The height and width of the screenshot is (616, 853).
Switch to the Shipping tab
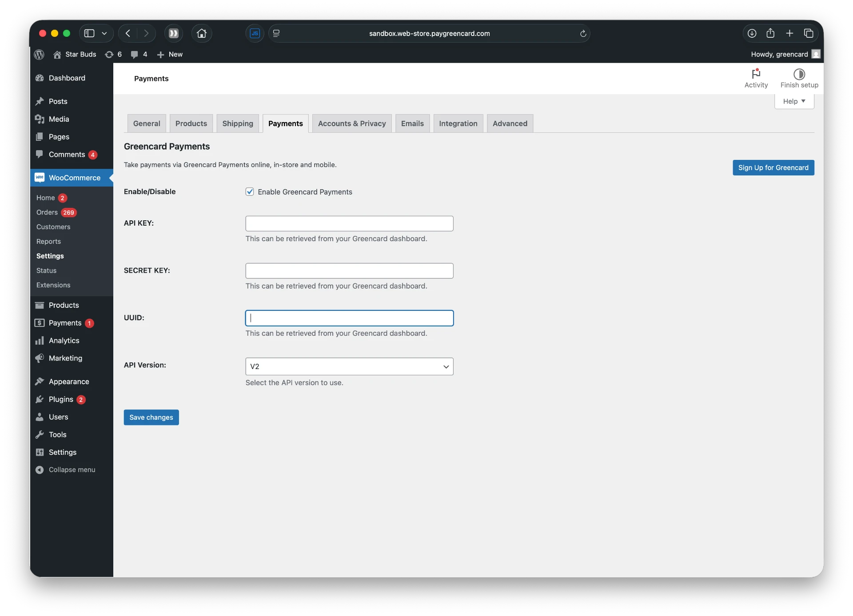238,123
